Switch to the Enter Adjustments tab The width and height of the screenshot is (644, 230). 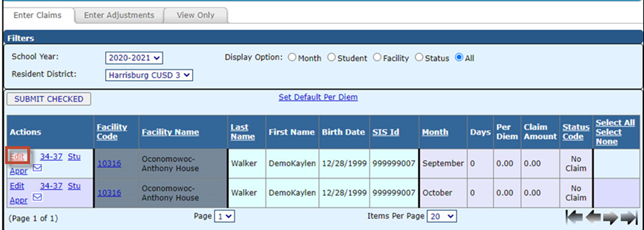[x=119, y=15]
